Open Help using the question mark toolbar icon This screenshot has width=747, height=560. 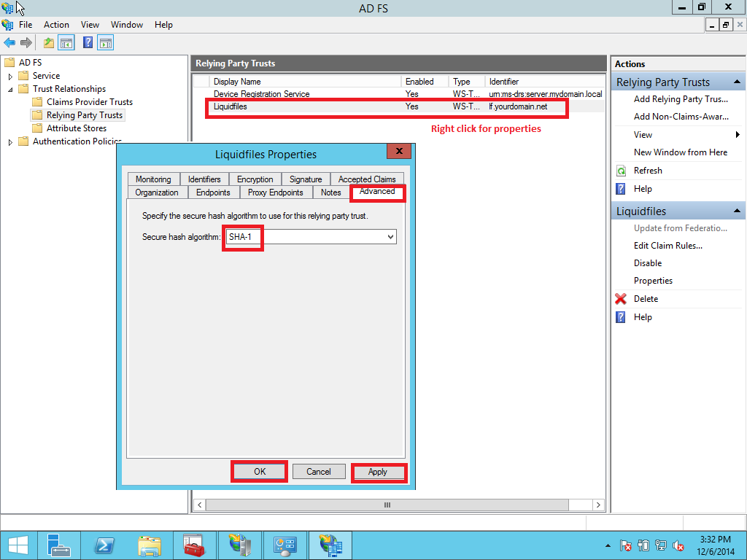click(87, 42)
